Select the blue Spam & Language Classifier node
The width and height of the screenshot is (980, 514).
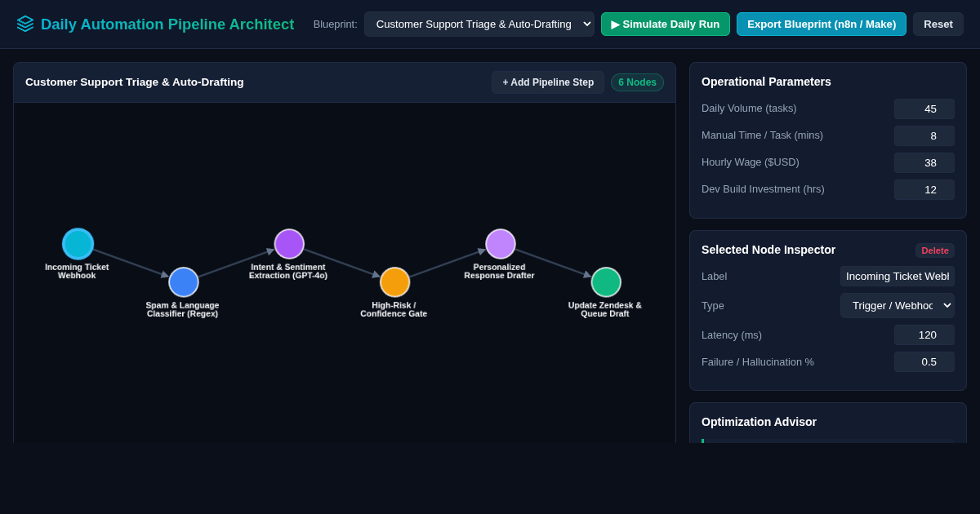click(x=184, y=282)
